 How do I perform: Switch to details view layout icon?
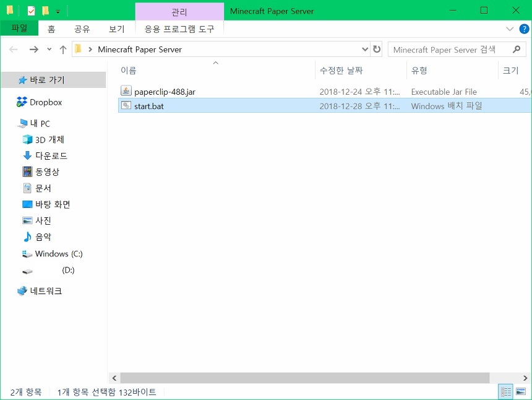pos(505,392)
